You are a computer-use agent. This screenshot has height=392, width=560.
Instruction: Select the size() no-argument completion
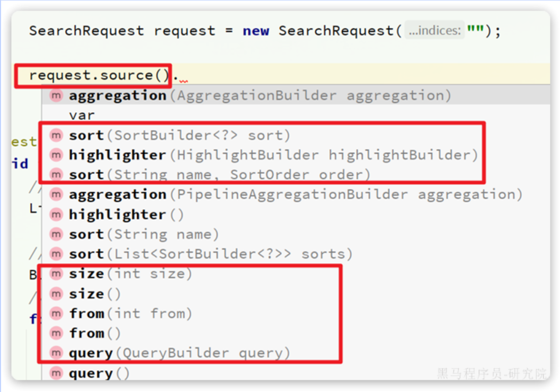point(95,294)
